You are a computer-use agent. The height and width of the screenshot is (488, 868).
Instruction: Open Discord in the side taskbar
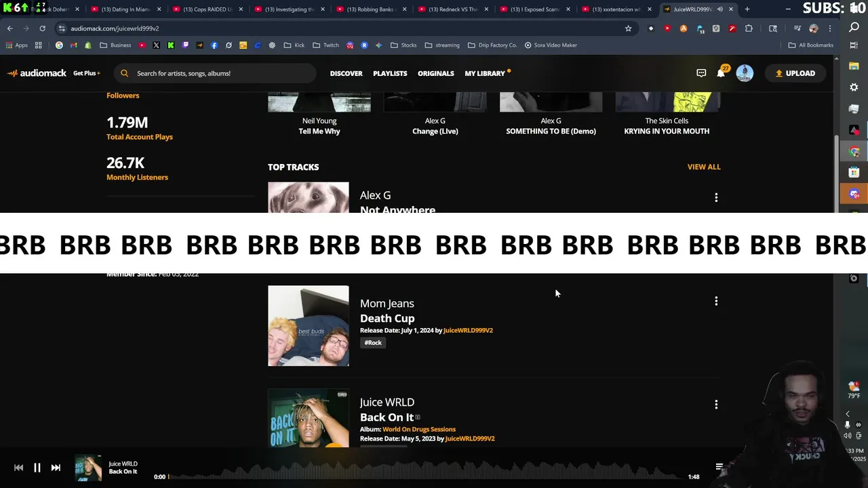click(854, 195)
